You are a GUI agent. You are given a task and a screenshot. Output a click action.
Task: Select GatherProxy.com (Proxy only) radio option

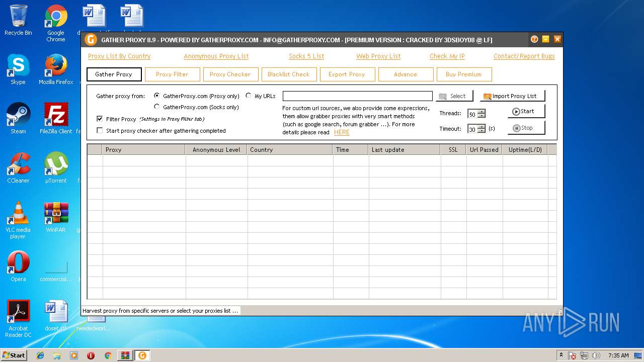tap(157, 96)
